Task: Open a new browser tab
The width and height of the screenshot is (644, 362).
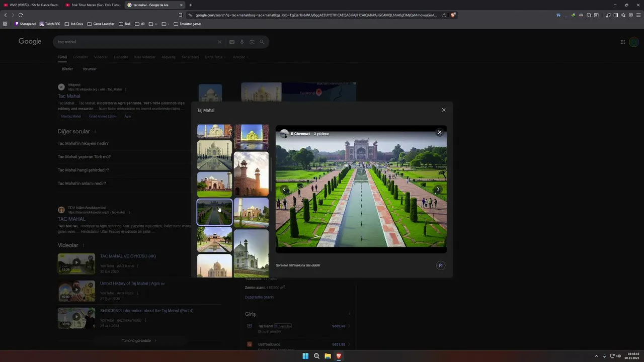Action: click(x=190, y=5)
